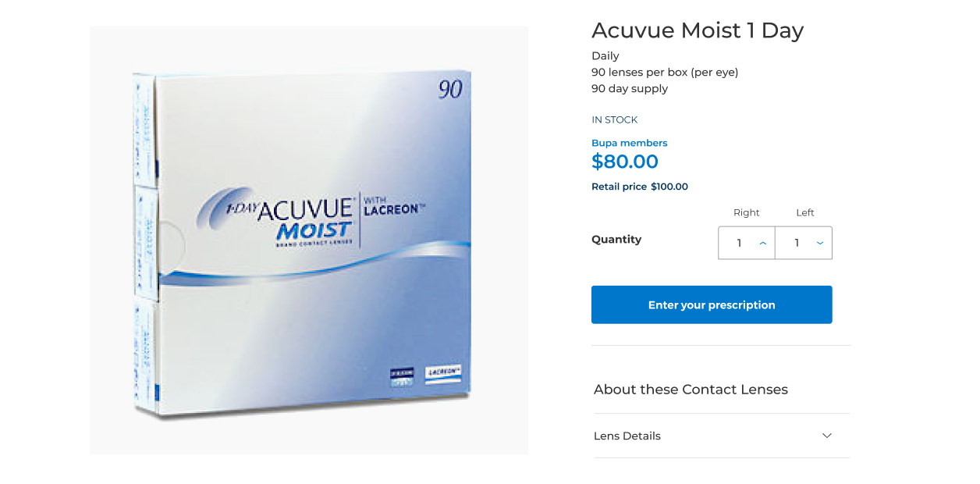
Task: Click the 90 count number on box
Action: pyautogui.click(x=450, y=90)
